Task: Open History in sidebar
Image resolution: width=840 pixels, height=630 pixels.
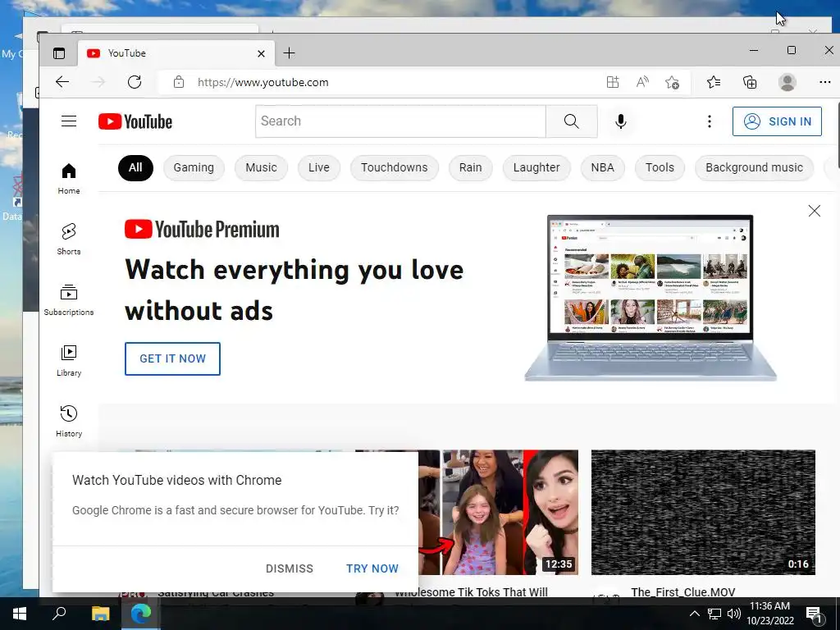Action: click(x=69, y=422)
